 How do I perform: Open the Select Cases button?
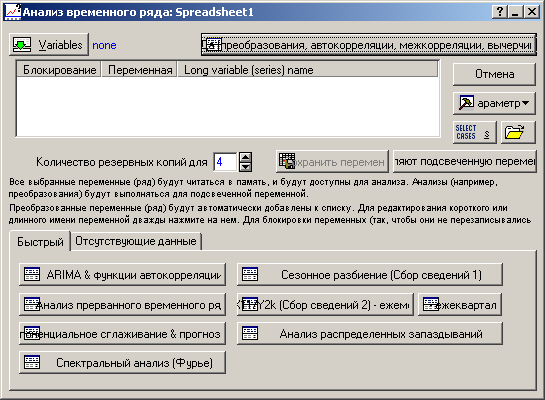click(474, 132)
